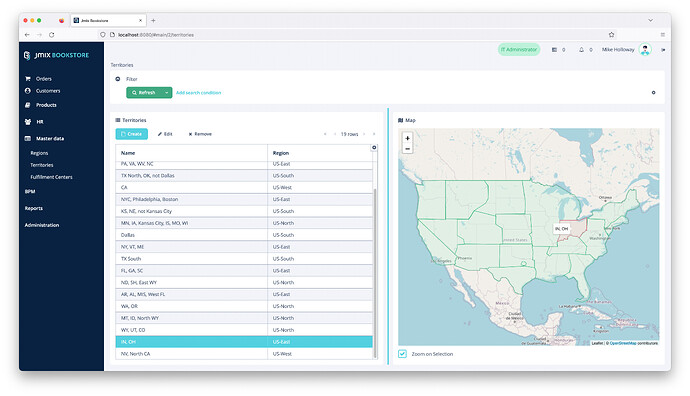Select the WY, UT, CO row
This screenshot has height=396, width=690.
coord(244,330)
